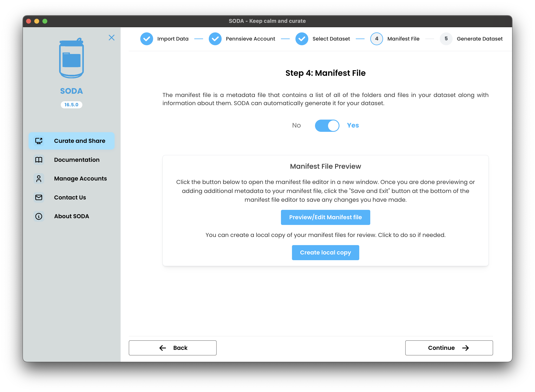Continue to the next step

(449, 348)
